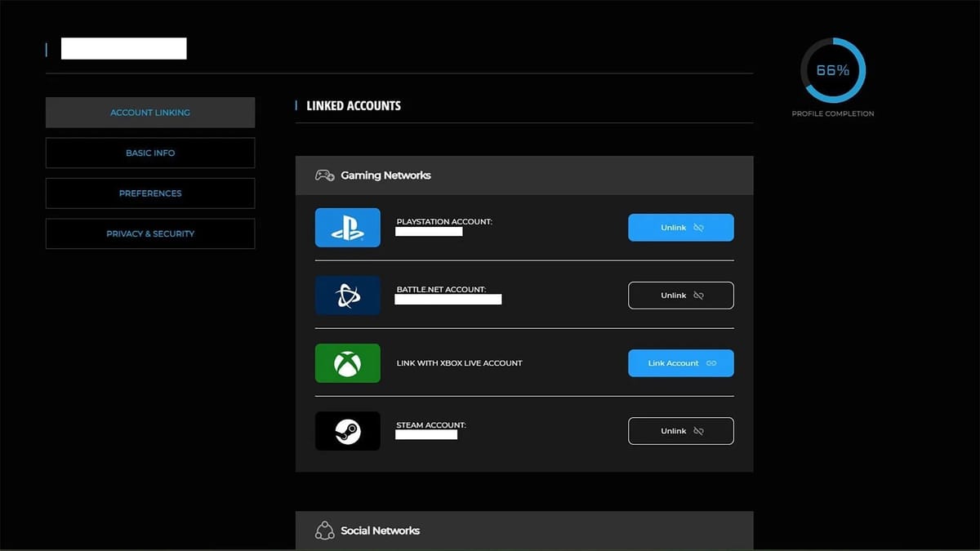Image resolution: width=980 pixels, height=551 pixels.
Task: Click the Social Networks icon
Action: [x=324, y=530]
